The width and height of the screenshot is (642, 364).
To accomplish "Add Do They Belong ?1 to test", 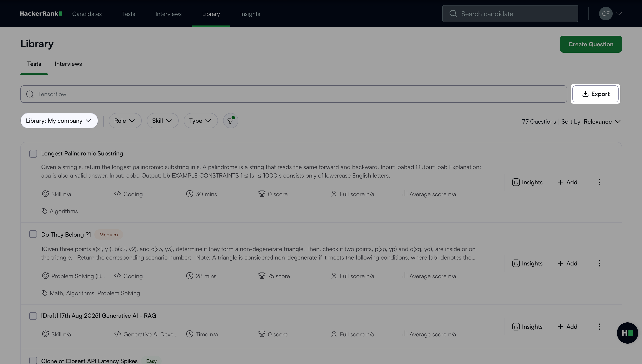I will click(x=567, y=263).
